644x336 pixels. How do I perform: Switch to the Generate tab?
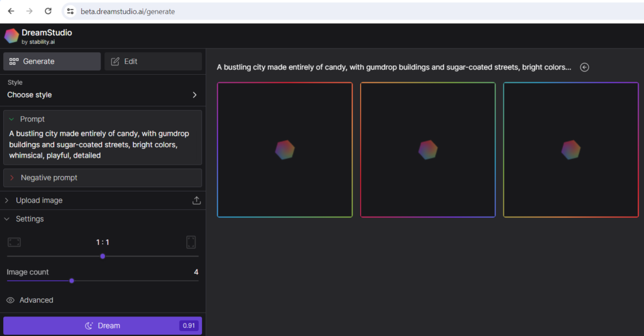tap(52, 62)
